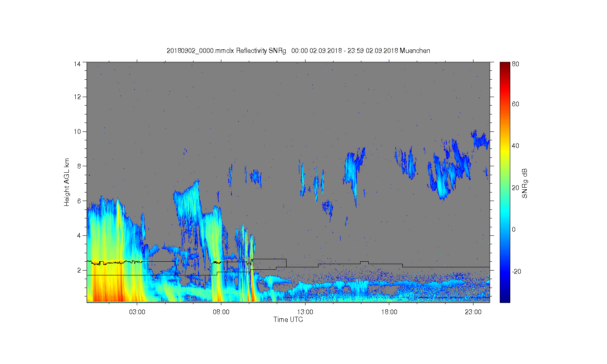Screen dimensions: 607x364
Task: Click the 13:00 time tick label
Action: pyautogui.click(x=305, y=312)
